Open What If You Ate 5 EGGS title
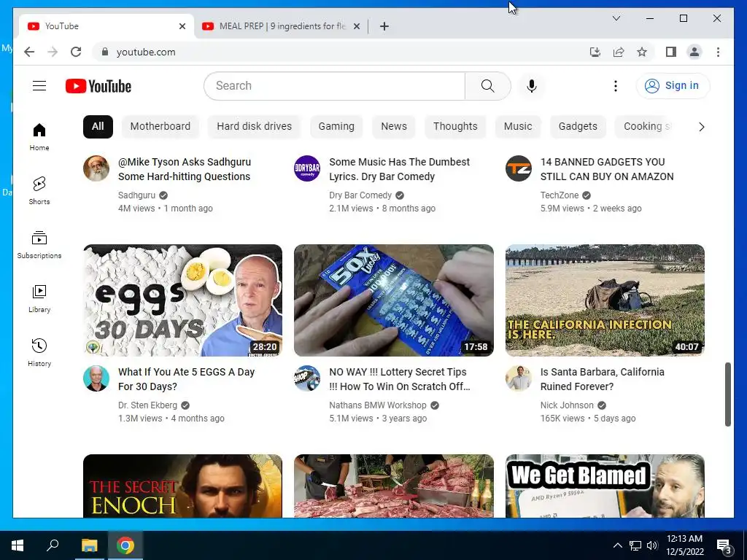 click(186, 379)
